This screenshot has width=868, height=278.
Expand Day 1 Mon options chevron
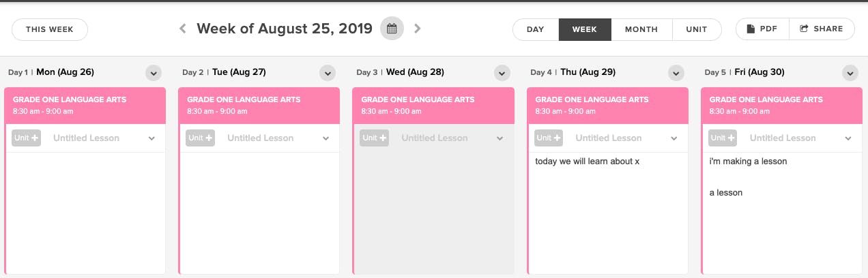153,73
